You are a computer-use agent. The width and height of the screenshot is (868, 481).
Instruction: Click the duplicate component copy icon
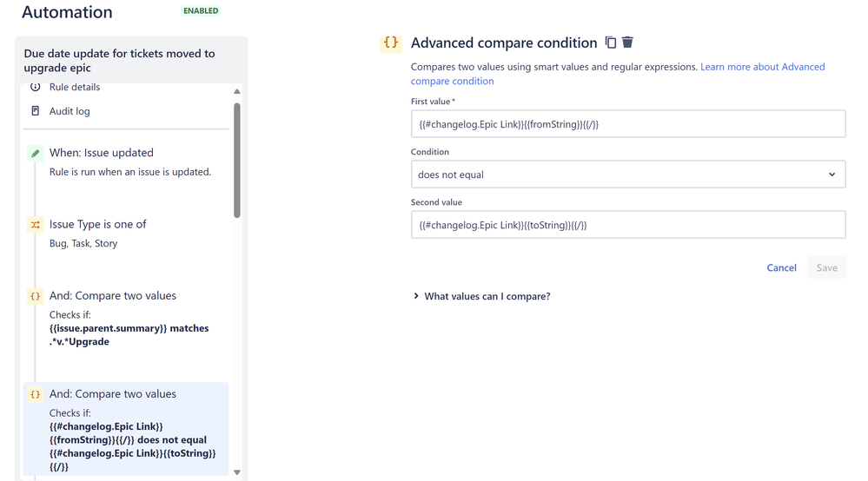tap(611, 43)
